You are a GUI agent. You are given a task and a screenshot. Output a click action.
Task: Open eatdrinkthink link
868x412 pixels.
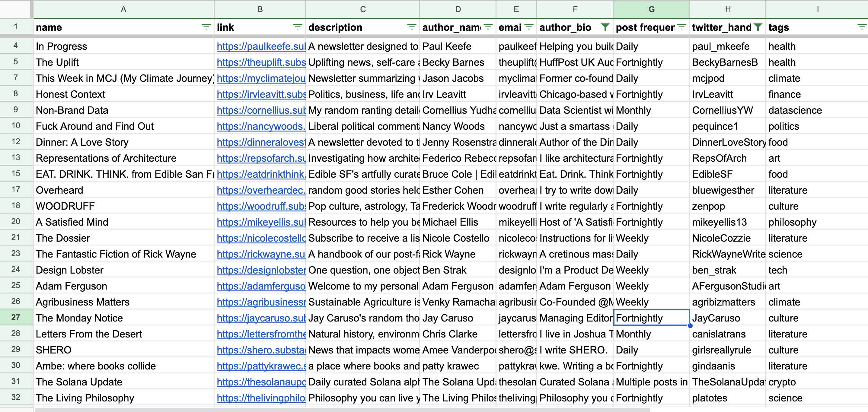[261, 174]
